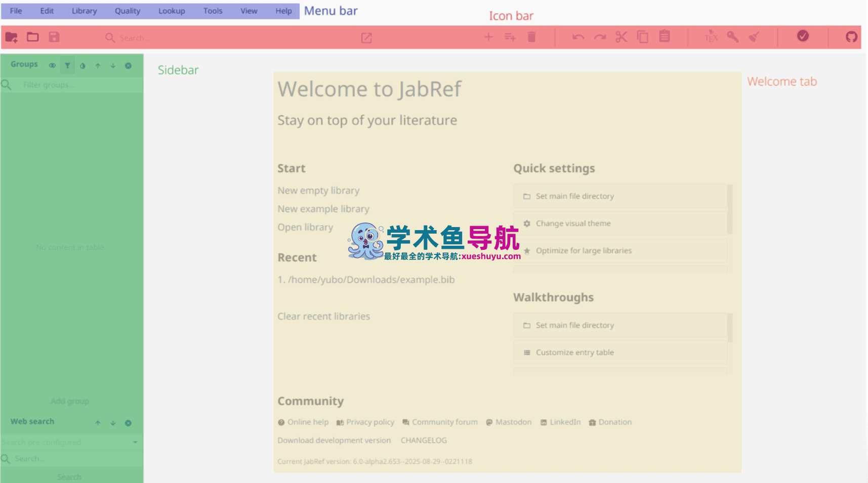This screenshot has height=483, width=868.
Task: Open Privacy policy link
Action: point(365,422)
